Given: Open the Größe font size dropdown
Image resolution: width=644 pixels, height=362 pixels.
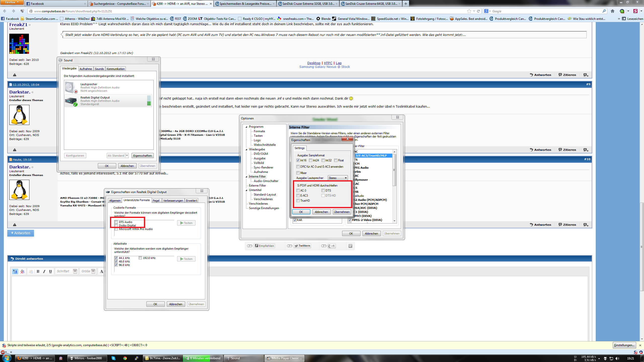Looking at the screenshot, I should click(x=93, y=271).
